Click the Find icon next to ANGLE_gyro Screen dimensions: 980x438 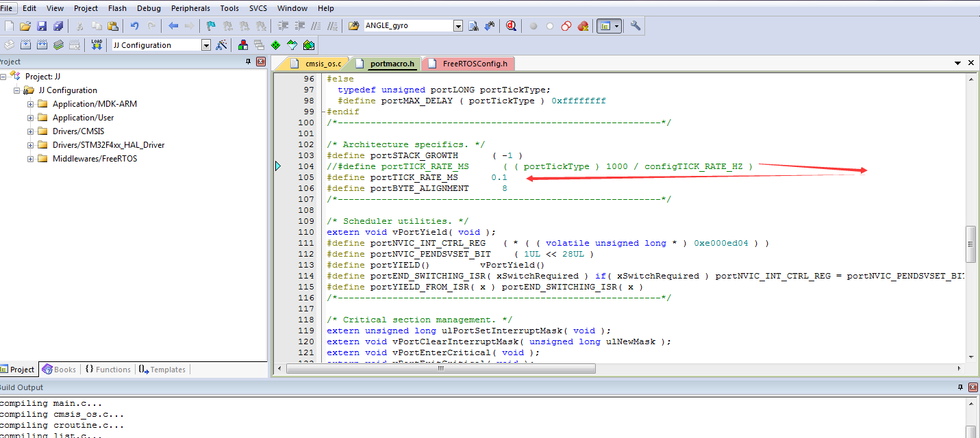(x=473, y=26)
